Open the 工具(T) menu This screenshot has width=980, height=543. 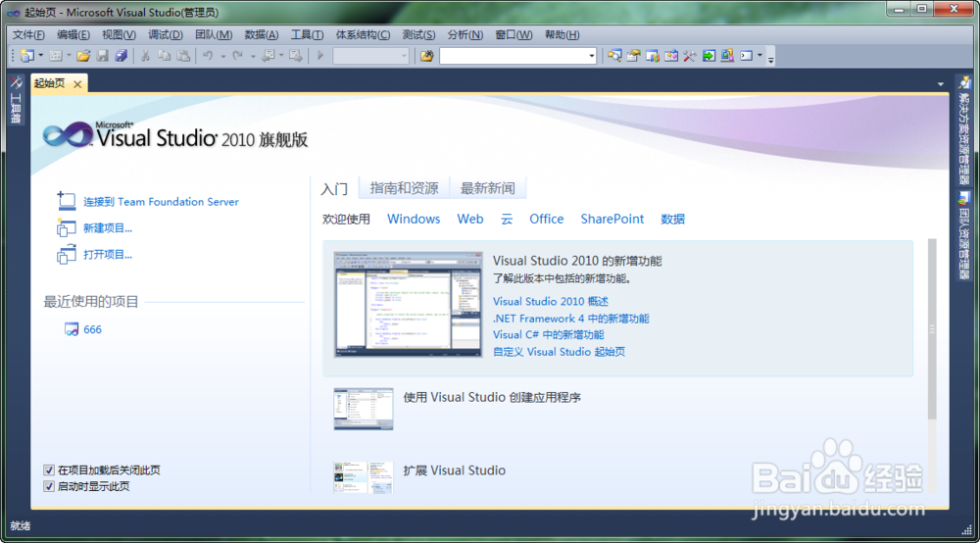pos(307,34)
